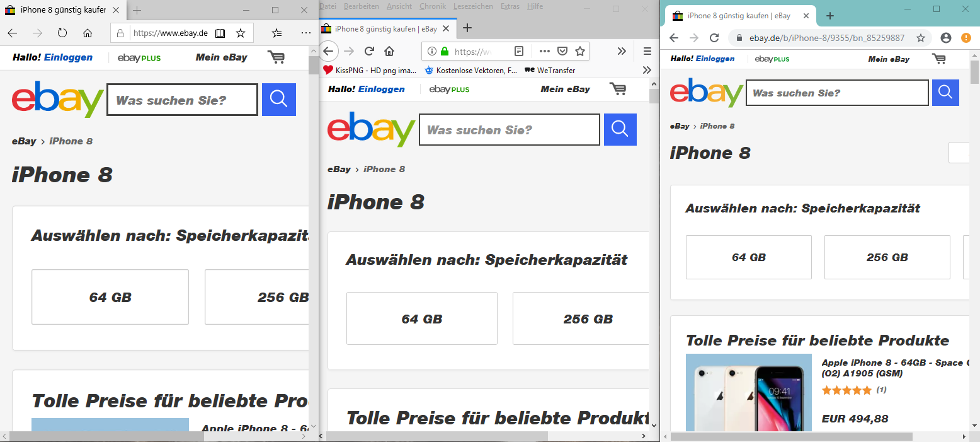
Task: Focus eBay search field in Firefox
Action: pyautogui.click(x=510, y=130)
